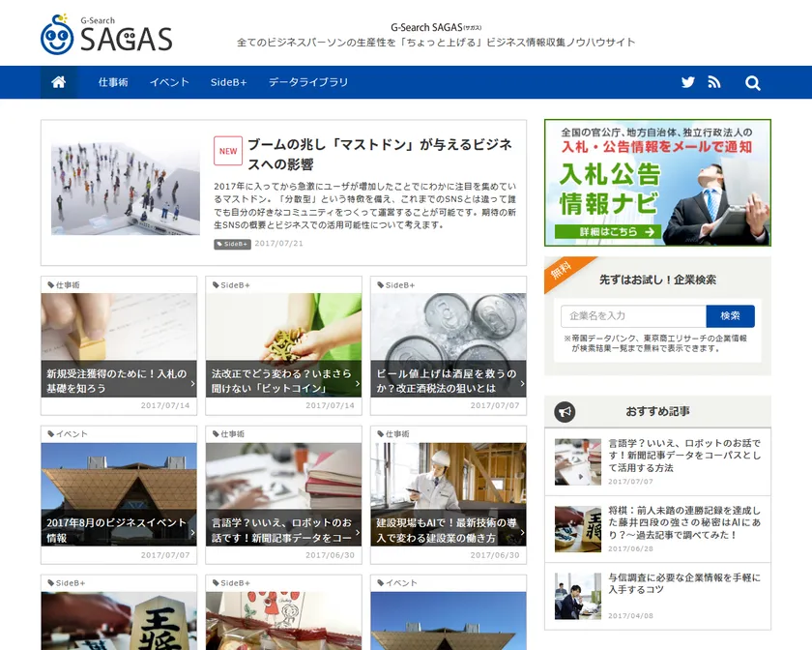Click the SideB+ tag under Mastodon article

click(x=232, y=244)
